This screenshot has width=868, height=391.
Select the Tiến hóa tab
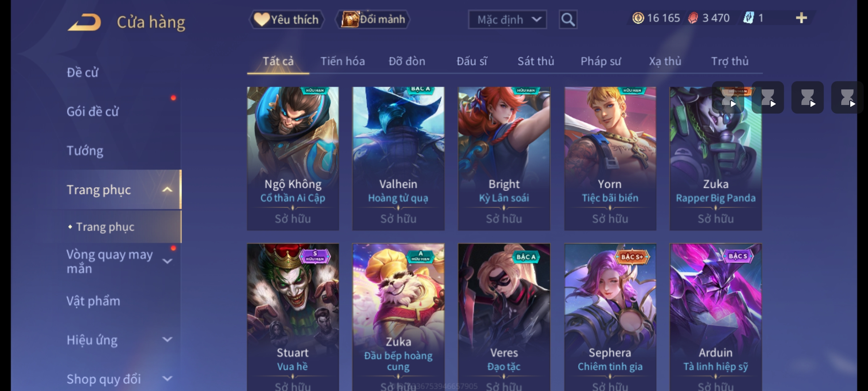coord(342,61)
